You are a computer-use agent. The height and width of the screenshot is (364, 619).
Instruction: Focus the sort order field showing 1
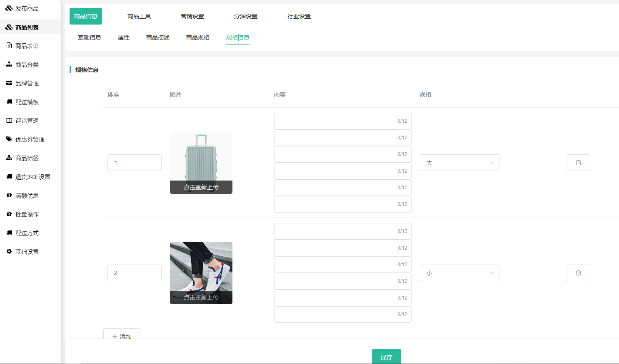pos(134,163)
